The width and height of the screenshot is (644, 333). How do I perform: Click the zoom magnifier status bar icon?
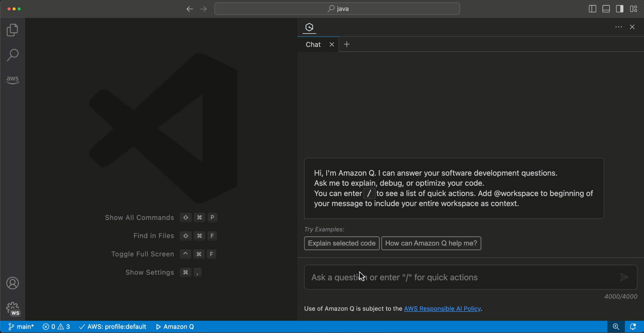tap(616, 327)
